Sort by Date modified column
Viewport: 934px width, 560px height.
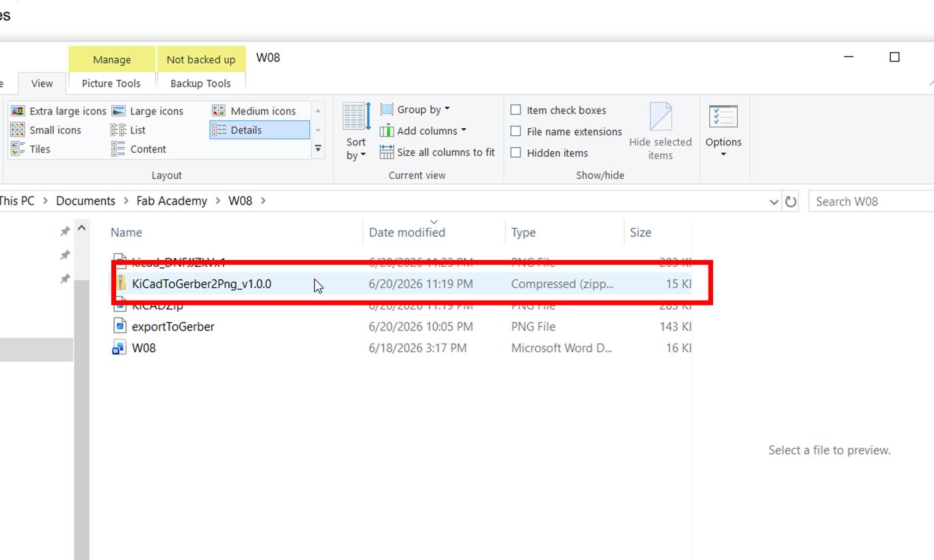434,232
